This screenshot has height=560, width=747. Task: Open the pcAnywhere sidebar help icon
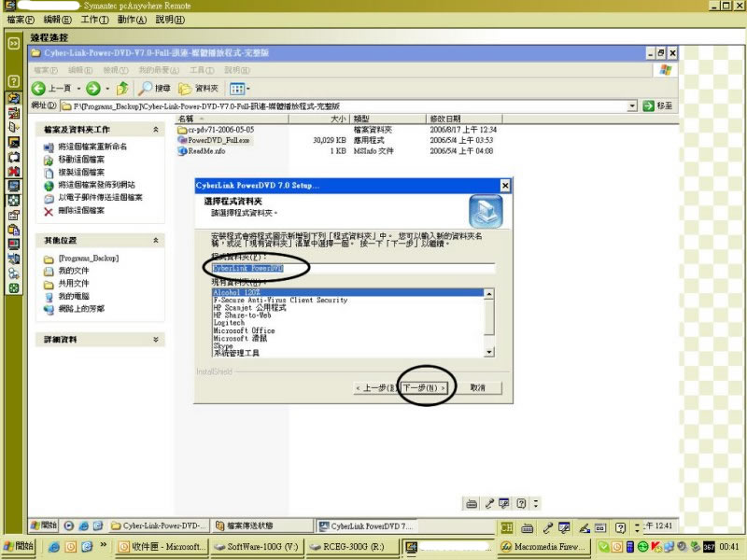click(14, 81)
